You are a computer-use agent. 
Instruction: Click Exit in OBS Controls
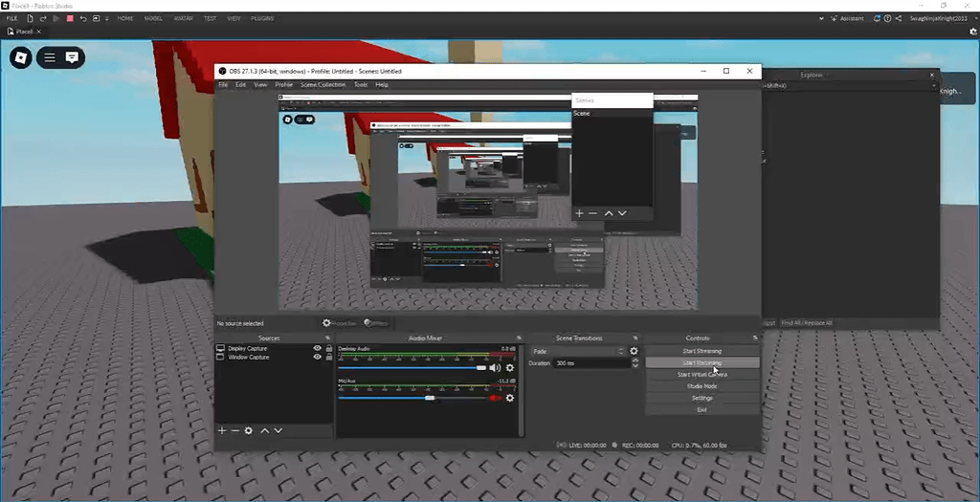pyautogui.click(x=702, y=410)
